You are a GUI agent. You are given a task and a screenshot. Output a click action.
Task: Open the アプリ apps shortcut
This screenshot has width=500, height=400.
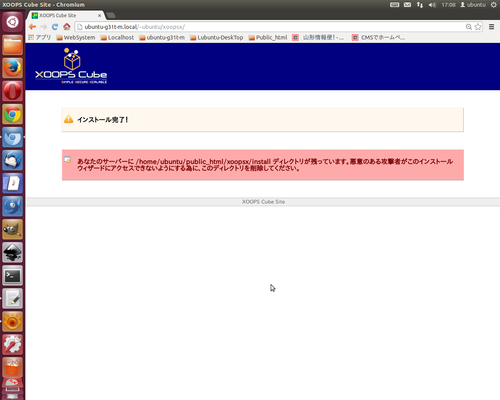pyautogui.click(x=39, y=37)
